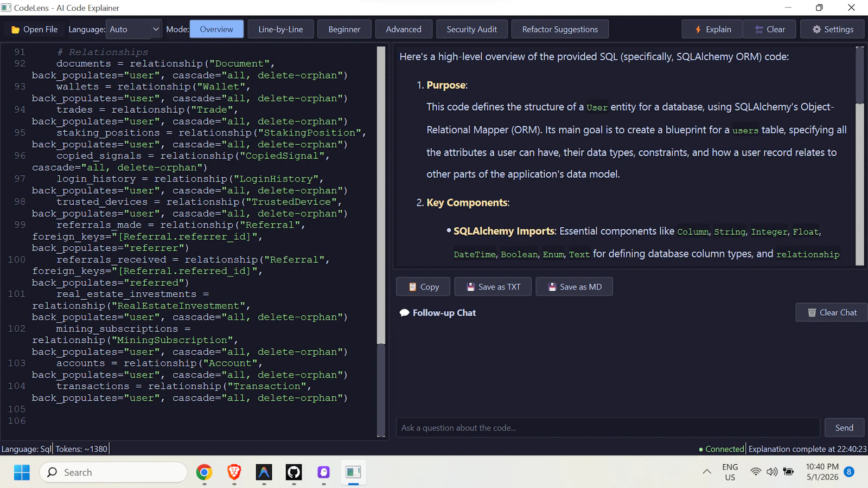Save explanation as TXT
The height and width of the screenshot is (488, 868).
(493, 287)
